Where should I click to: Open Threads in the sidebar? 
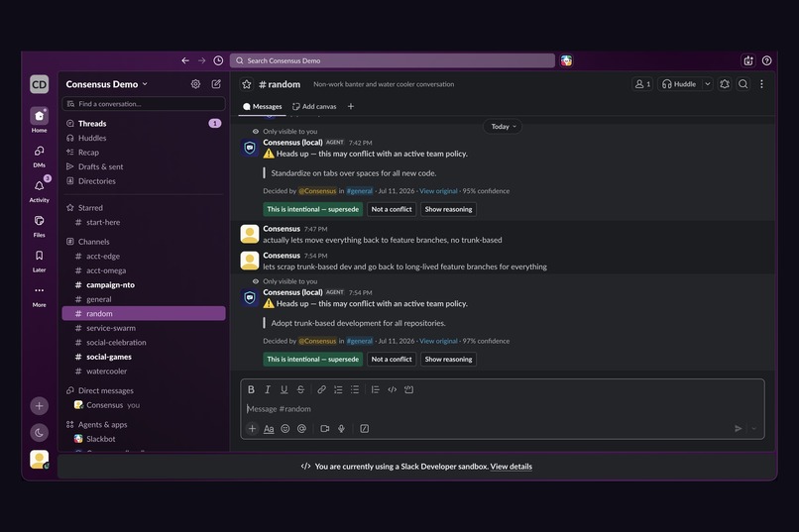point(144,123)
